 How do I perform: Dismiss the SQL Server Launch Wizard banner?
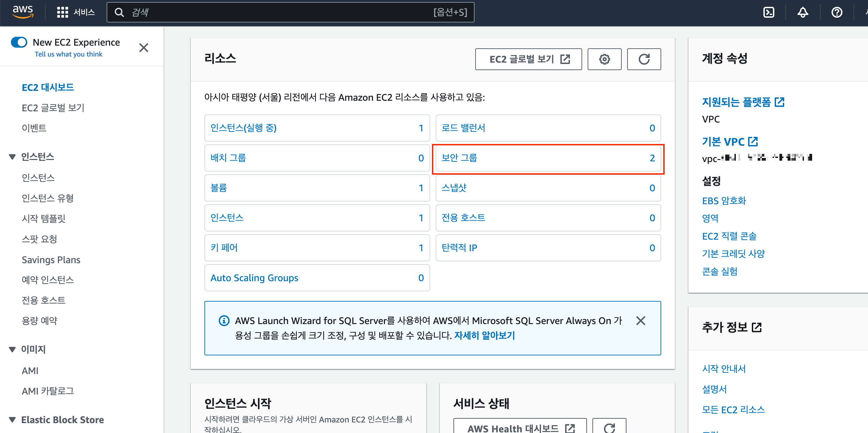[640, 321]
